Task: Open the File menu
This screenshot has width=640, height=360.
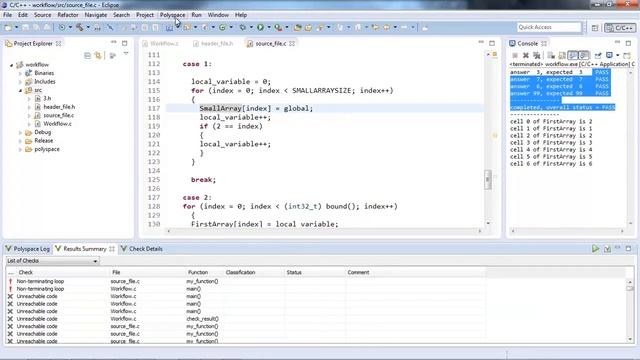Action: [7, 15]
